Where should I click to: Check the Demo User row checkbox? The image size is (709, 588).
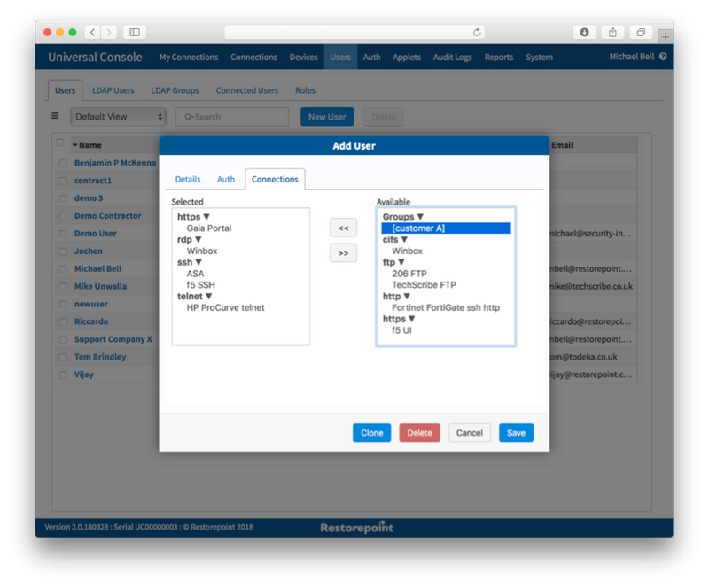(63, 234)
